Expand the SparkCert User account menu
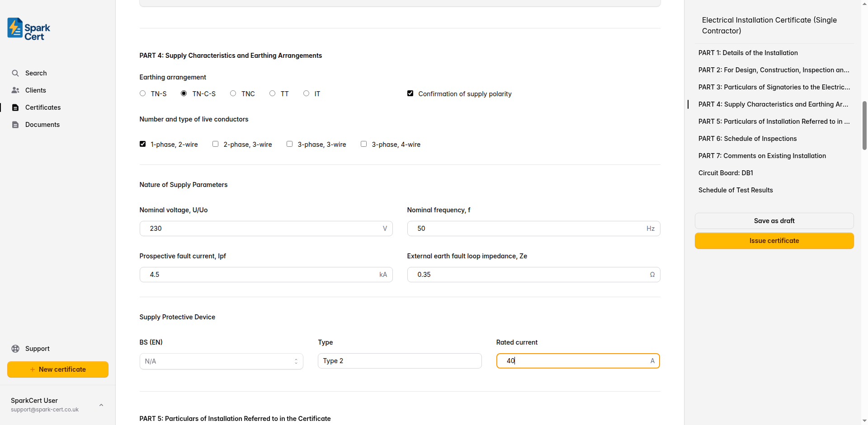868x425 pixels. coord(101,405)
